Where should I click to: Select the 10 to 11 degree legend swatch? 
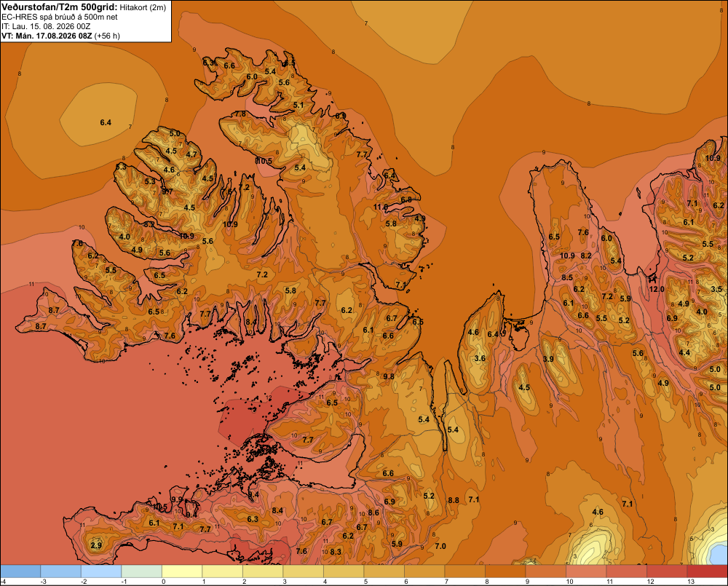586,571
